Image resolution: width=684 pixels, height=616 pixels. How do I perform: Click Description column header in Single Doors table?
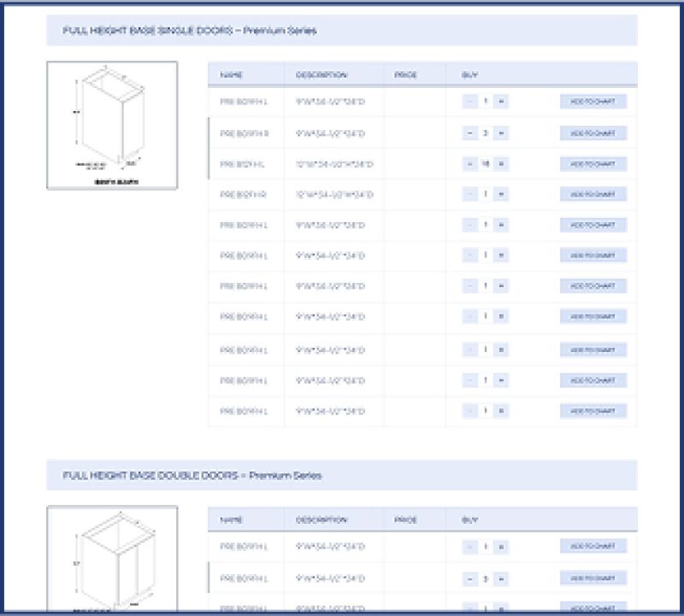[321, 75]
